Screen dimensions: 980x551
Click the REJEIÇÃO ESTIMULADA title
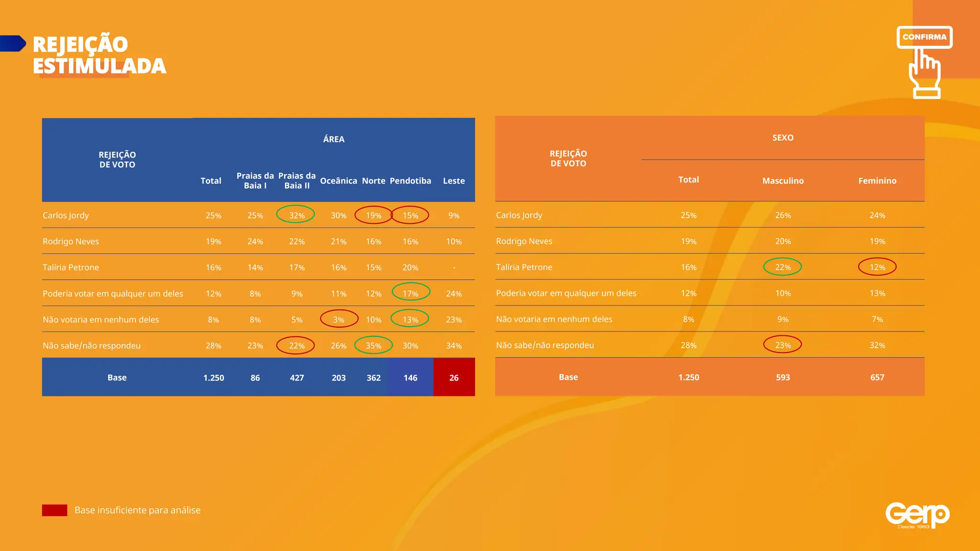pyautogui.click(x=100, y=55)
